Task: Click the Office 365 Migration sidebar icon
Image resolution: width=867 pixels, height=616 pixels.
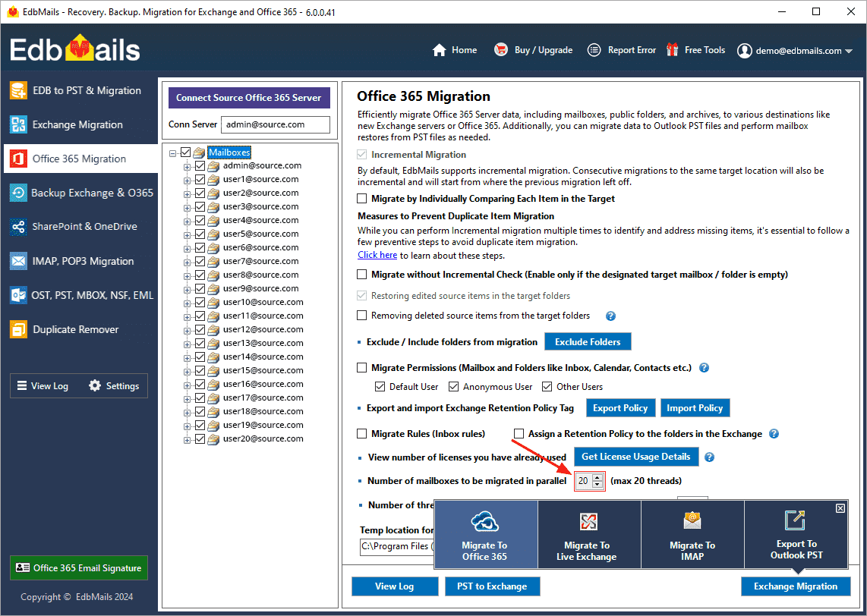Action: [18, 159]
